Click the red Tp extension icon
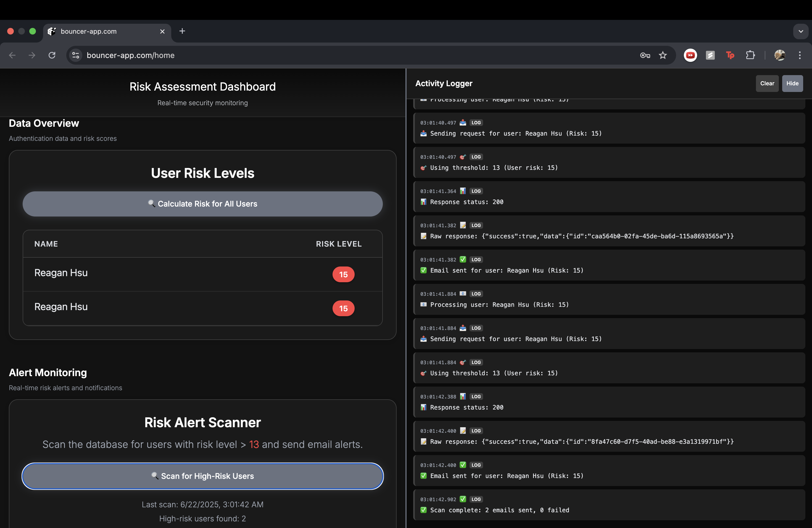 tap(730, 55)
